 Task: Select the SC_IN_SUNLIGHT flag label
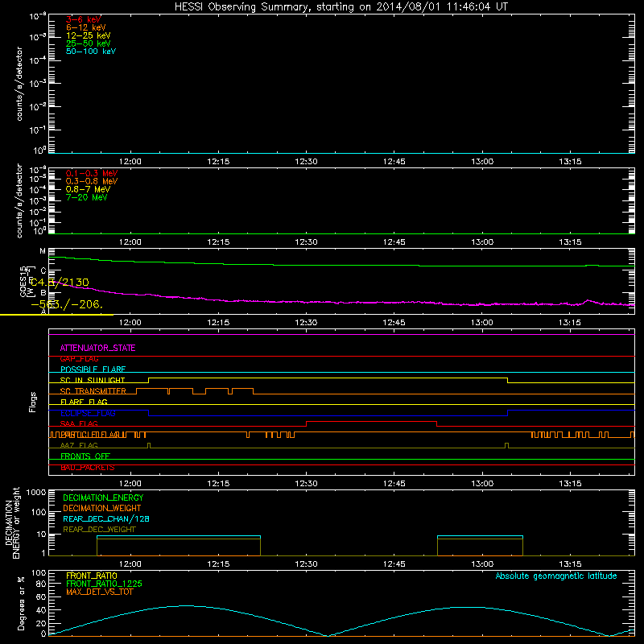point(93,380)
